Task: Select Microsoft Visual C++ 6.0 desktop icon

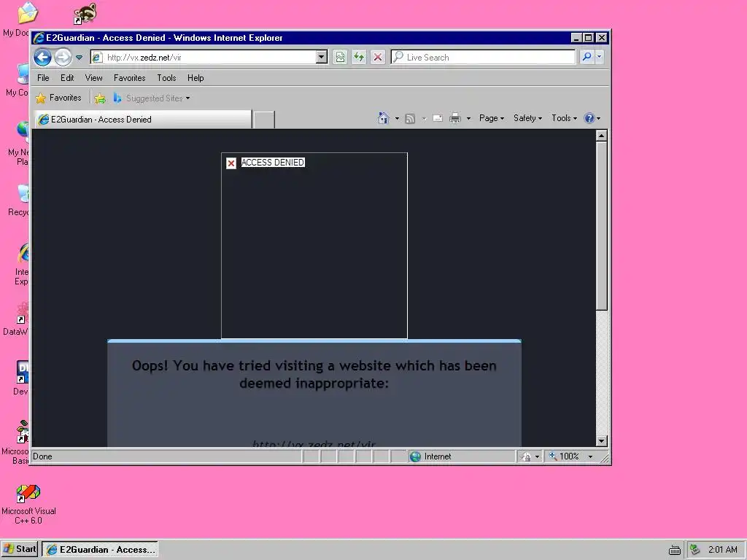Action: pyautogui.click(x=28, y=505)
